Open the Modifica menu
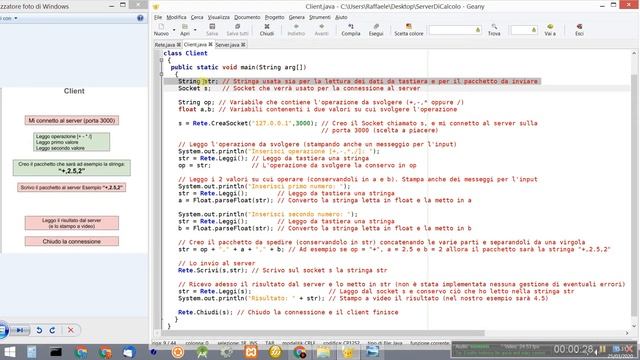 point(176,17)
